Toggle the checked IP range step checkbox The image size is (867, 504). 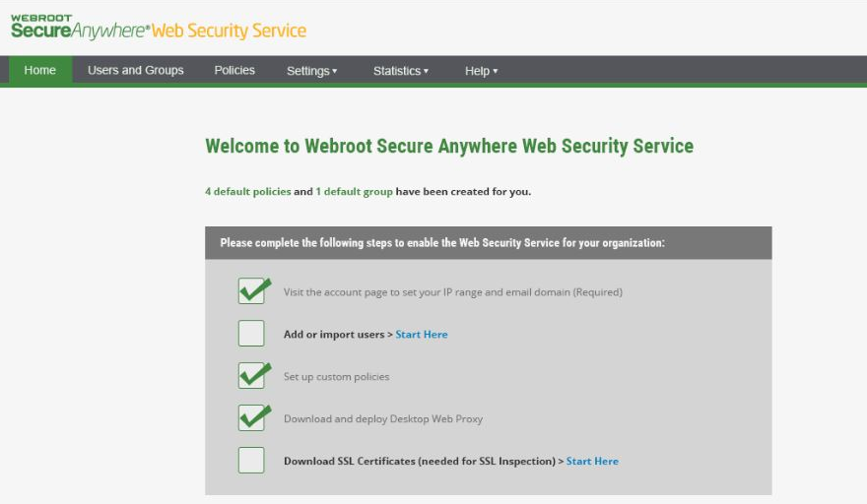(251, 290)
